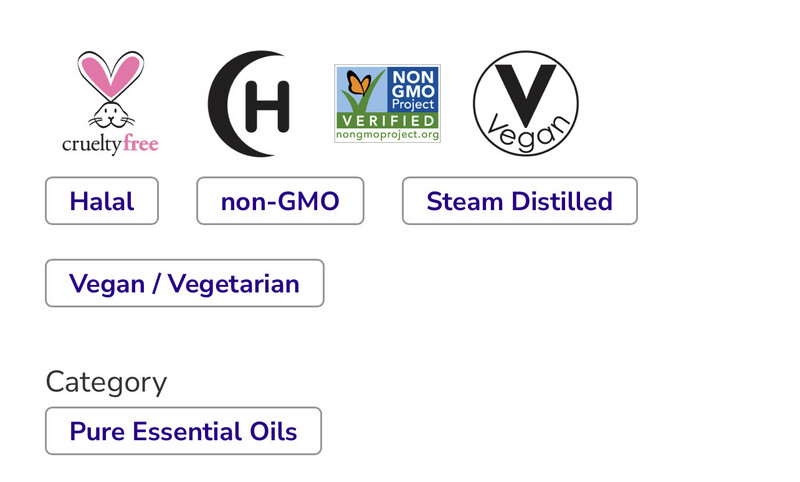Click the crueltyfree wordmark under bunny
Screen dimensions: 800x482
point(110,144)
